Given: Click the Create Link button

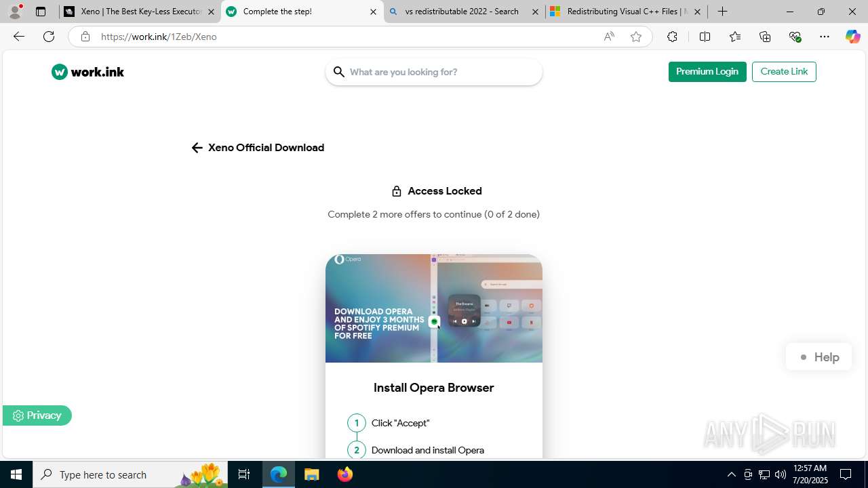Looking at the screenshot, I should point(784,72).
